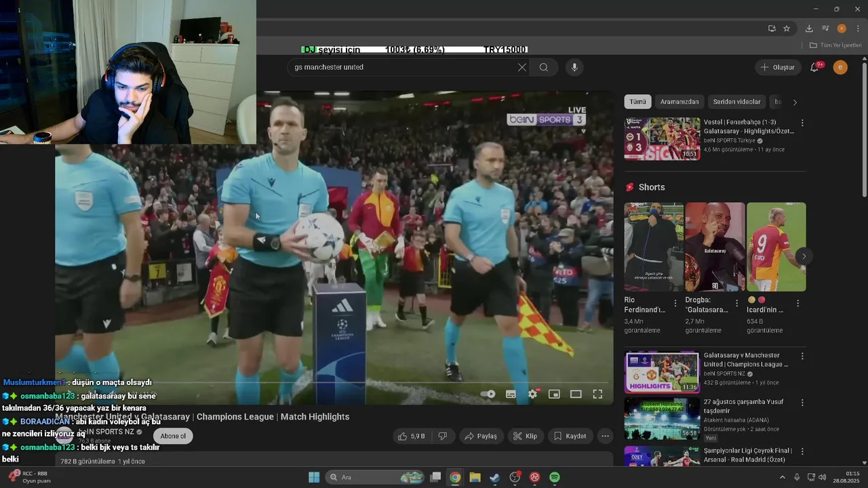Viewport: 868px width, 488px height.
Task: Open video player settings gear
Action: point(533,394)
